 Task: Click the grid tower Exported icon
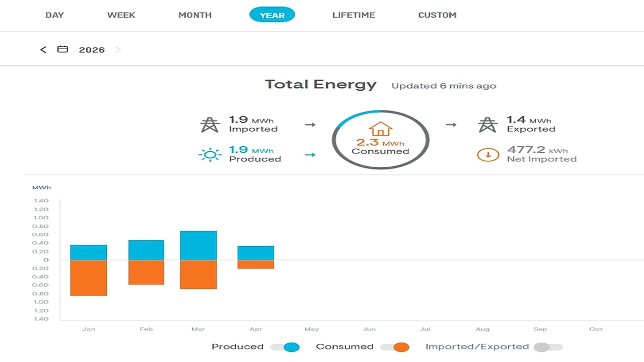click(487, 124)
